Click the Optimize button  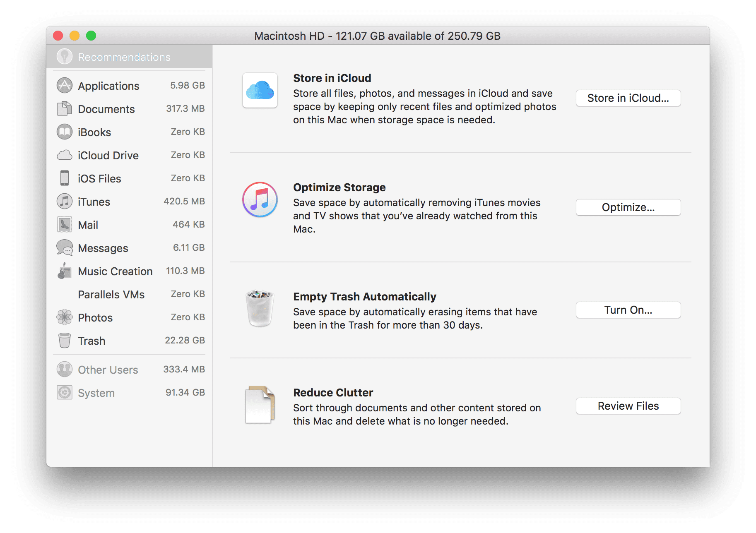(628, 207)
